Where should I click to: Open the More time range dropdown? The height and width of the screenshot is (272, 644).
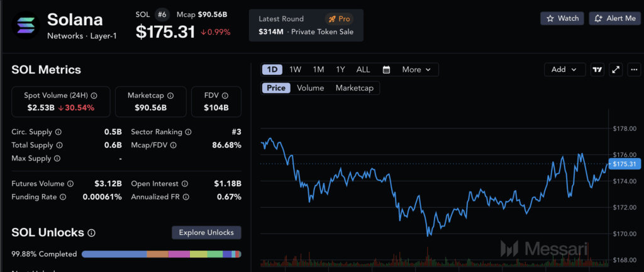[416, 69]
